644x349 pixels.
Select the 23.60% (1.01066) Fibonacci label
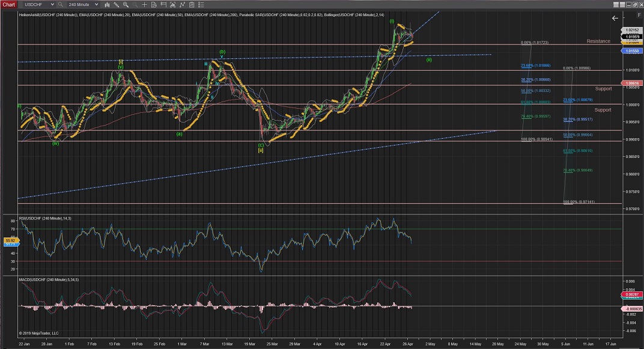[536, 65]
